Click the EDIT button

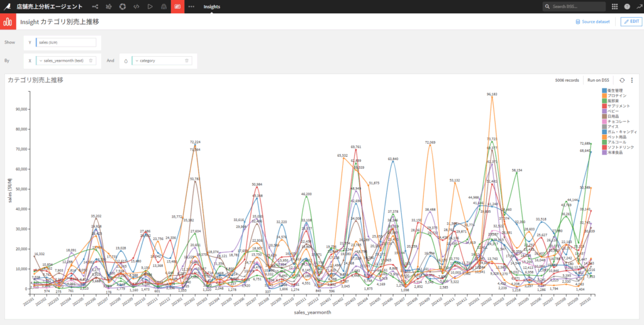[631, 22]
